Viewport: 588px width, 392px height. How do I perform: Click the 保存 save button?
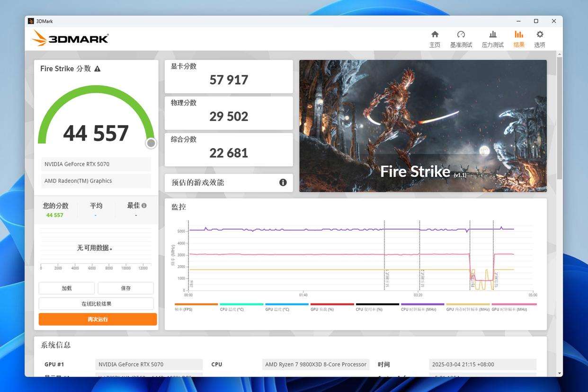pyautogui.click(x=126, y=288)
